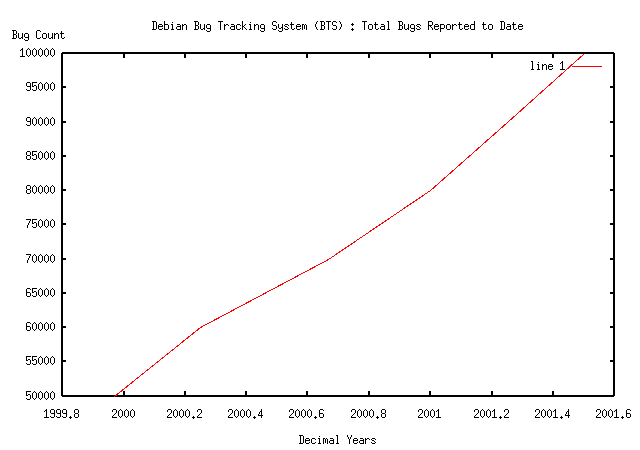Select the 2000 x-axis tick label
The width and height of the screenshot is (640, 450).
(x=125, y=412)
